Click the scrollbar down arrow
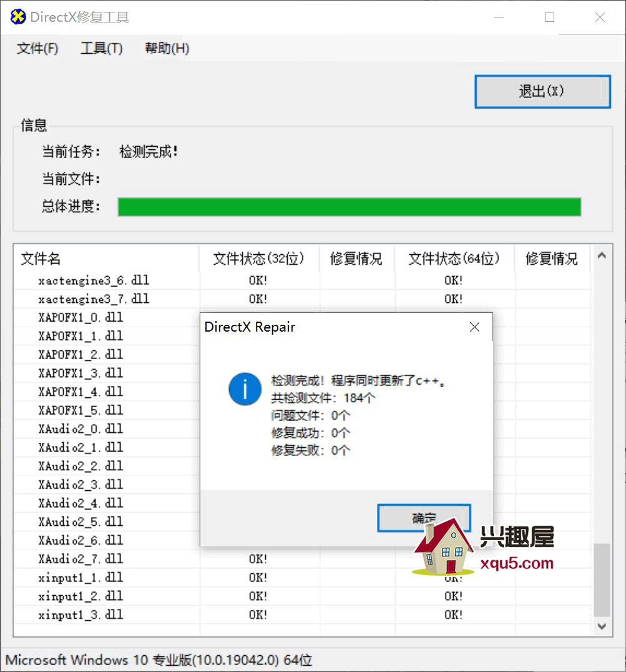Viewport: 626px width, 672px height. click(x=602, y=626)
